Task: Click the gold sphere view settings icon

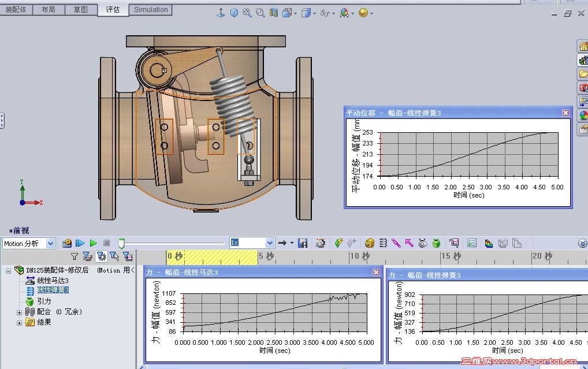Action: pos(363,13)
